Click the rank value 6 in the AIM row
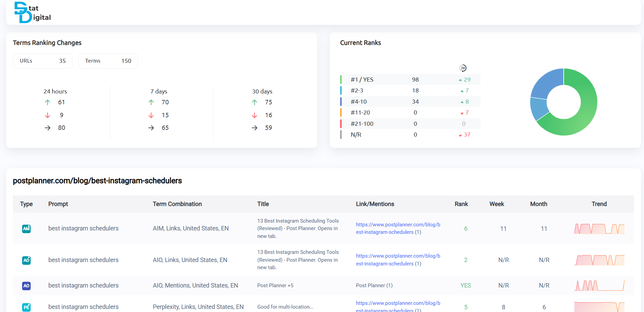Screen dimensions: 644x312 466,229
